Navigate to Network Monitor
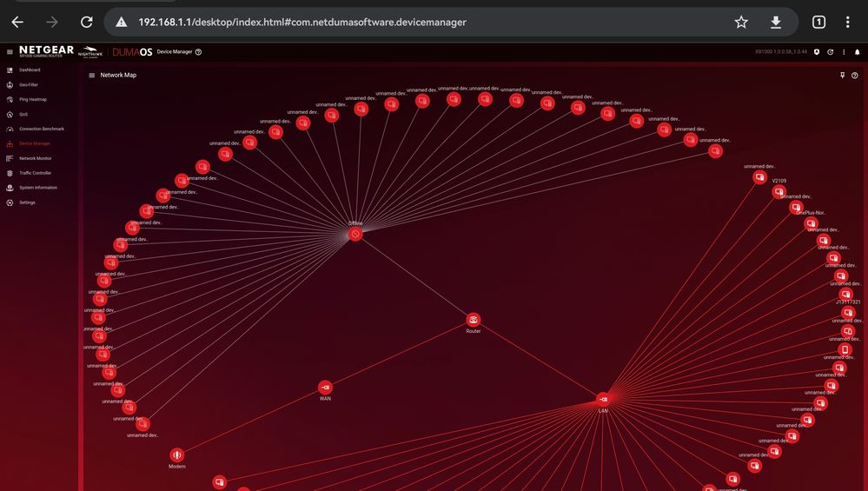868x491 pixels. (x=35, y=158)
